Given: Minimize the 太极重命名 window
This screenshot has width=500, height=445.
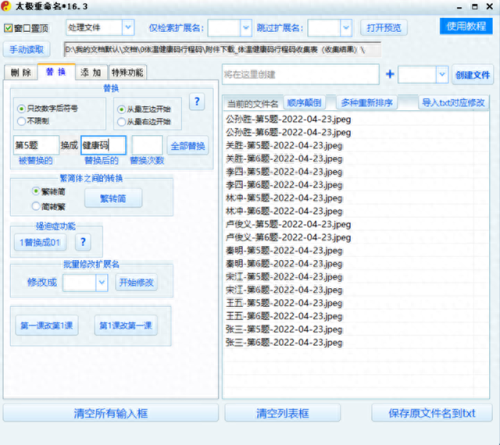Looking at the screenshot, I should click(459, 7).
